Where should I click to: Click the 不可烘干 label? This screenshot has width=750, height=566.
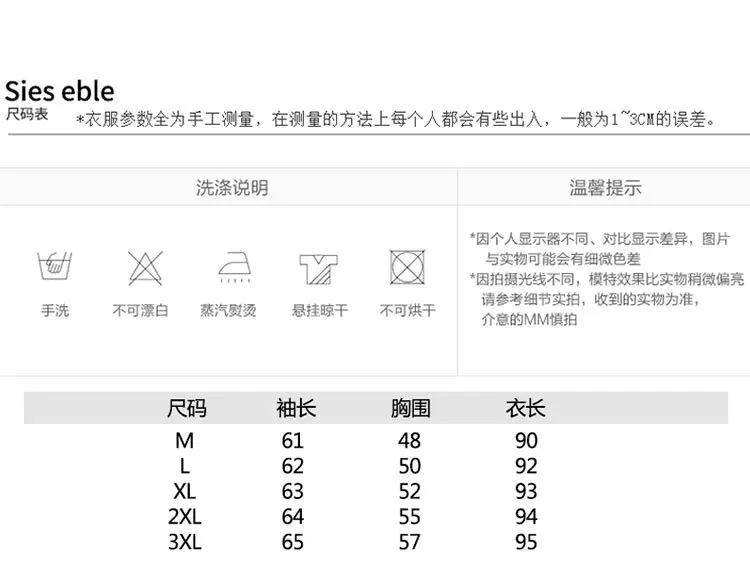click(x=408, y=311)
